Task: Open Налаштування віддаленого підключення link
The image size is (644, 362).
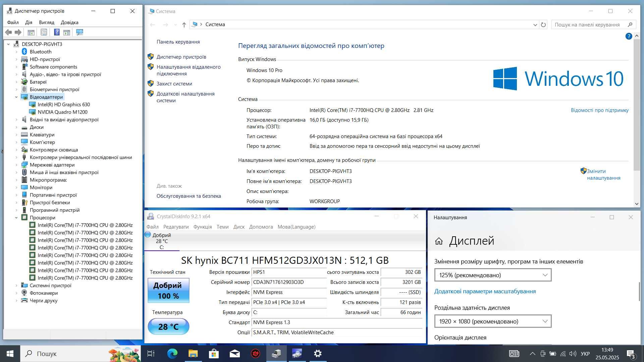Action: (x=188, y=70)
